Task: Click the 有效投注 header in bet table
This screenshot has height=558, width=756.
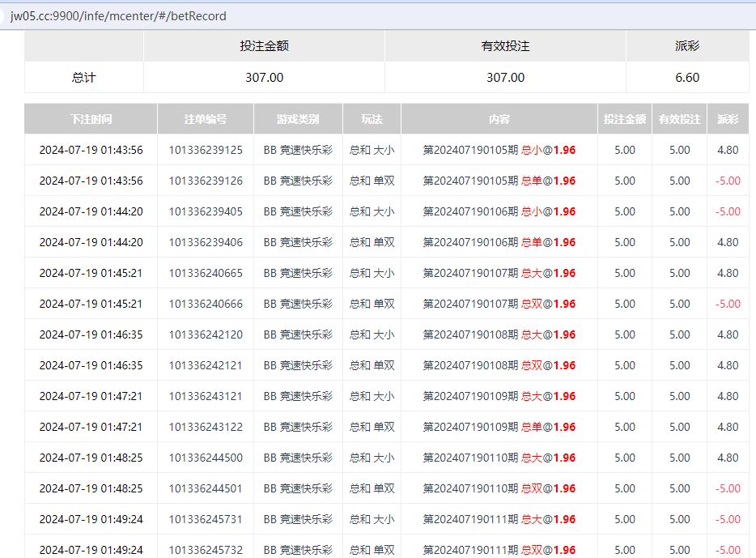Action: click(679, 119)
